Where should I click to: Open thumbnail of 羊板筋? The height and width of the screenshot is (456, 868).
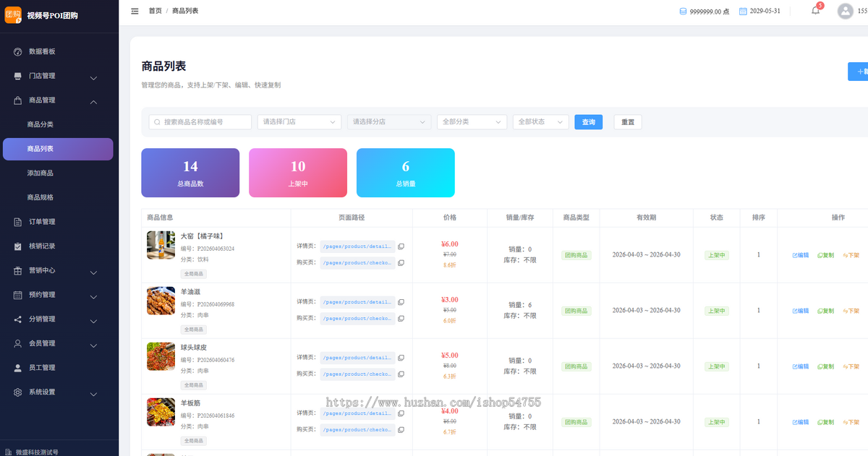(x=161, y=412)
